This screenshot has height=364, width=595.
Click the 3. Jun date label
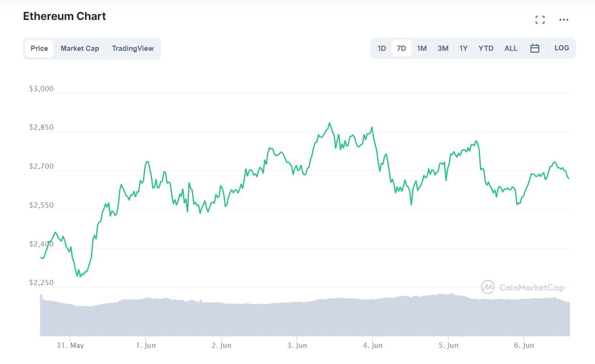(x=297, y=345)
